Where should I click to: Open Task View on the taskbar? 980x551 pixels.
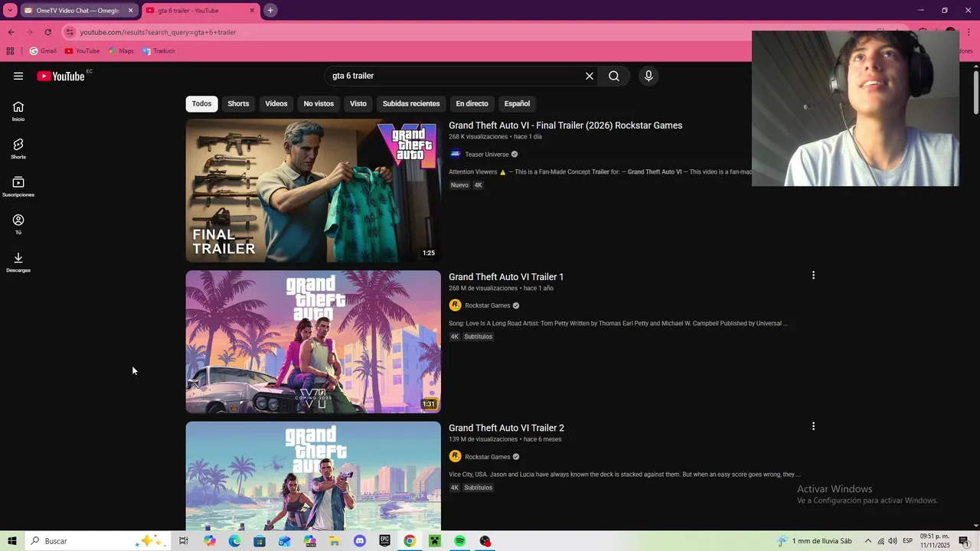pos(184,541)
